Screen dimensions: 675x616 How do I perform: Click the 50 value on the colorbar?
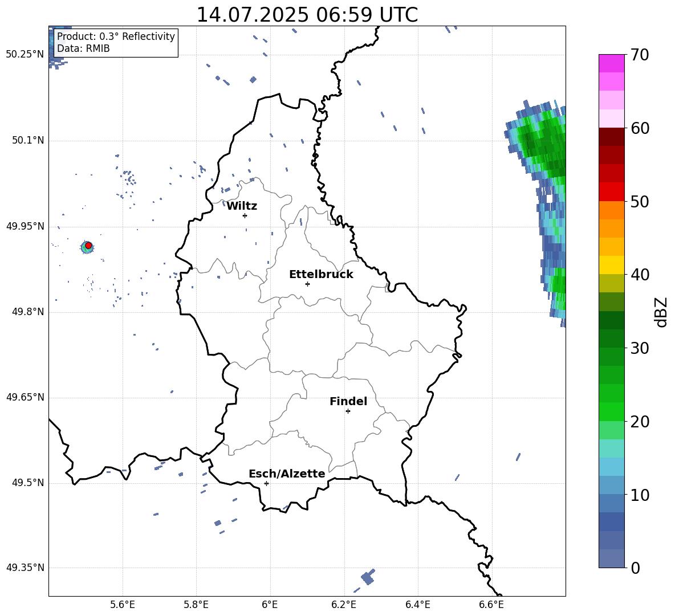coord(640,201)
